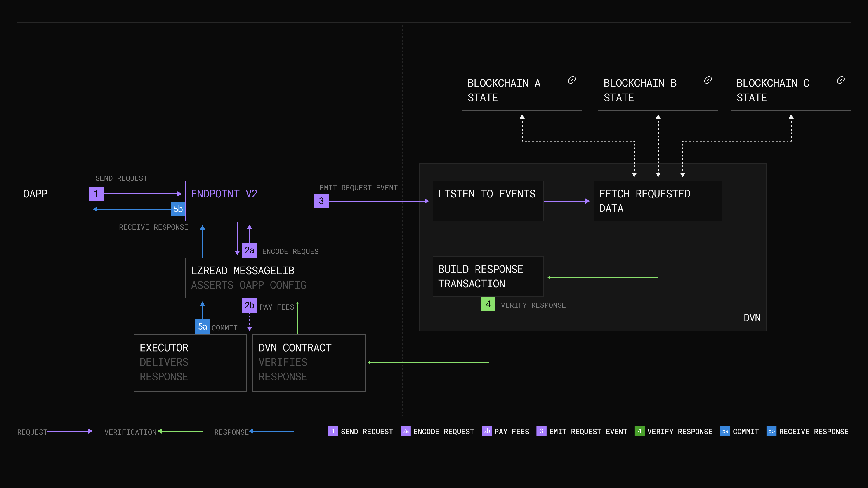Select the purple step 1 Send Request badge
The width and height of the screenshot is (868, 488).
click(x=96, y=194)
